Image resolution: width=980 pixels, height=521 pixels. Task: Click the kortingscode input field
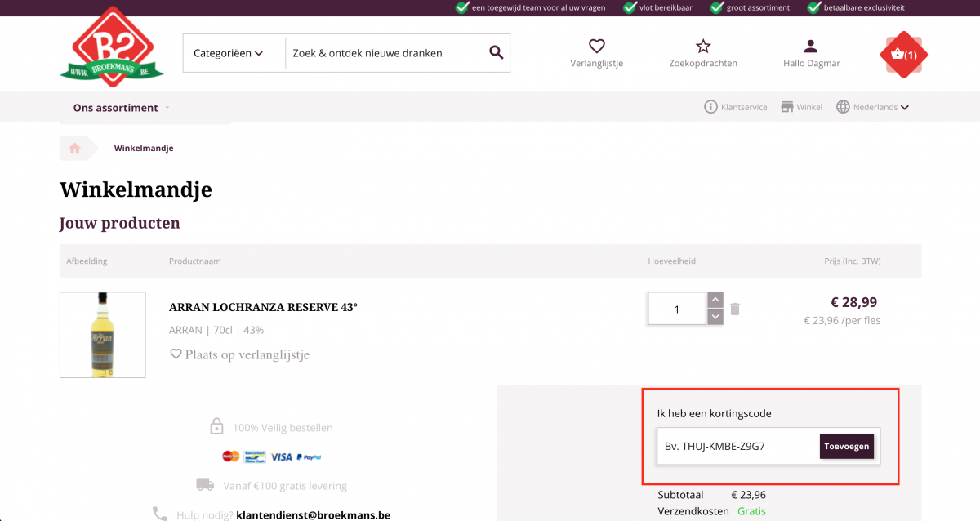(x=737, y=447)
